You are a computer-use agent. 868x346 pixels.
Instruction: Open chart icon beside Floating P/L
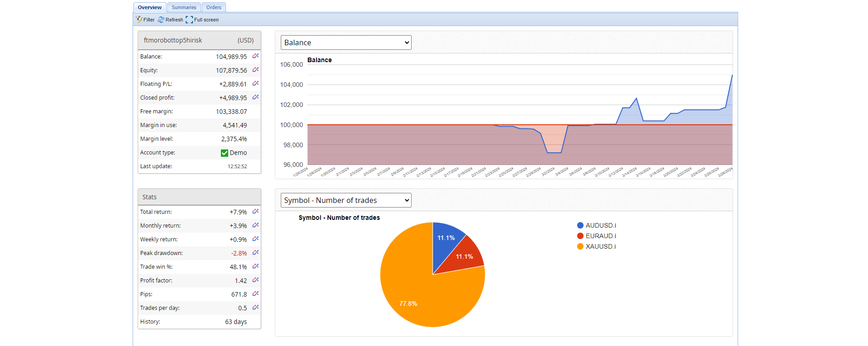pyautogui.click(x=255, y=84)
